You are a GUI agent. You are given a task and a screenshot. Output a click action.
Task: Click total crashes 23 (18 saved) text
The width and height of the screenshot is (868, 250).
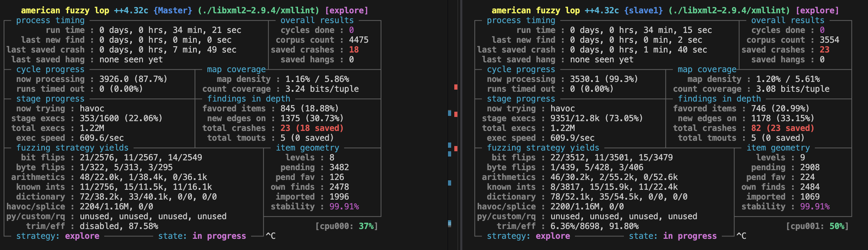coord(312,128)
